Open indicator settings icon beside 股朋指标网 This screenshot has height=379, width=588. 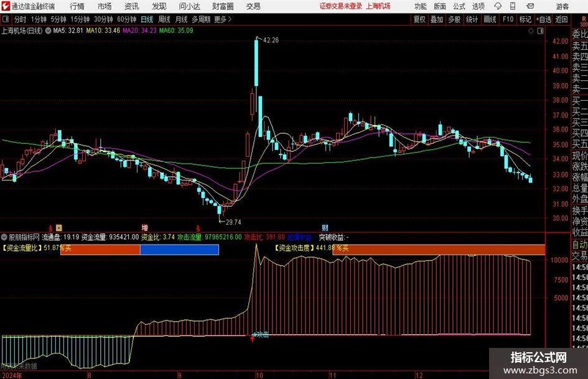4,237
